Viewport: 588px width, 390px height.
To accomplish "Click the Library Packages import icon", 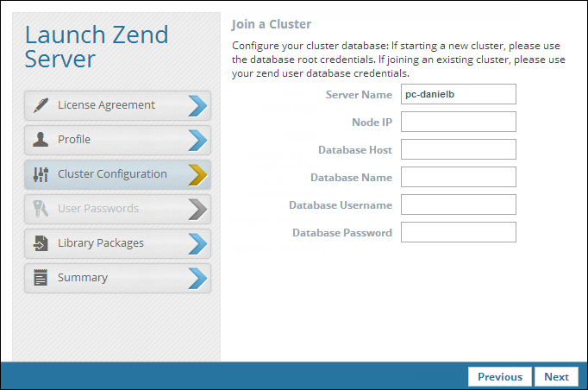I will [x=41, y=243].
